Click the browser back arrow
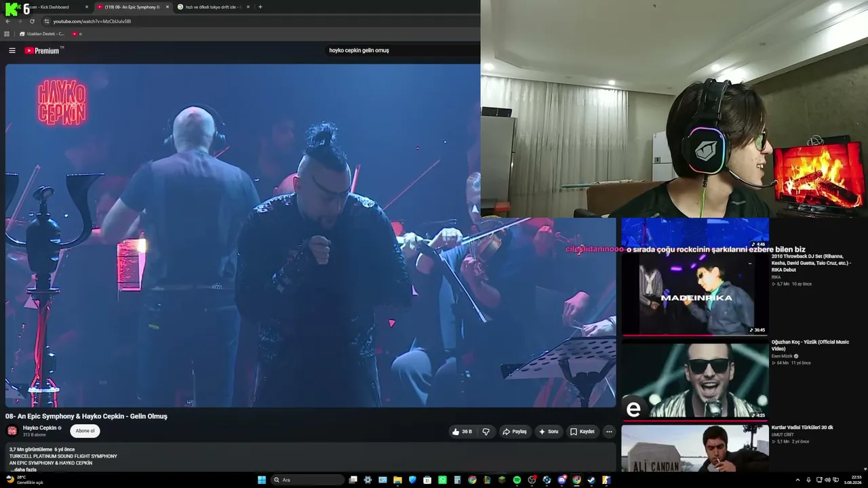The image size is (868, 488). (8, 21)
